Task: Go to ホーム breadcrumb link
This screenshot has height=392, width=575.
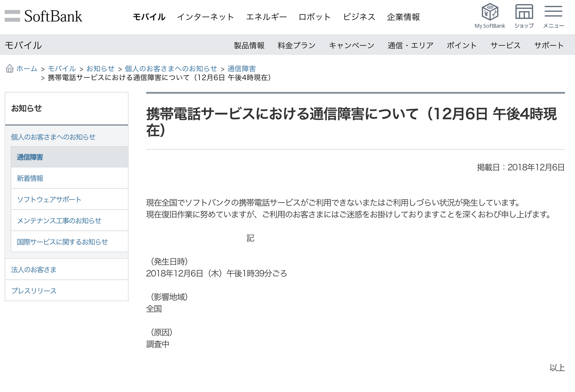Action: pyautogui.click(x=27, y=69)
